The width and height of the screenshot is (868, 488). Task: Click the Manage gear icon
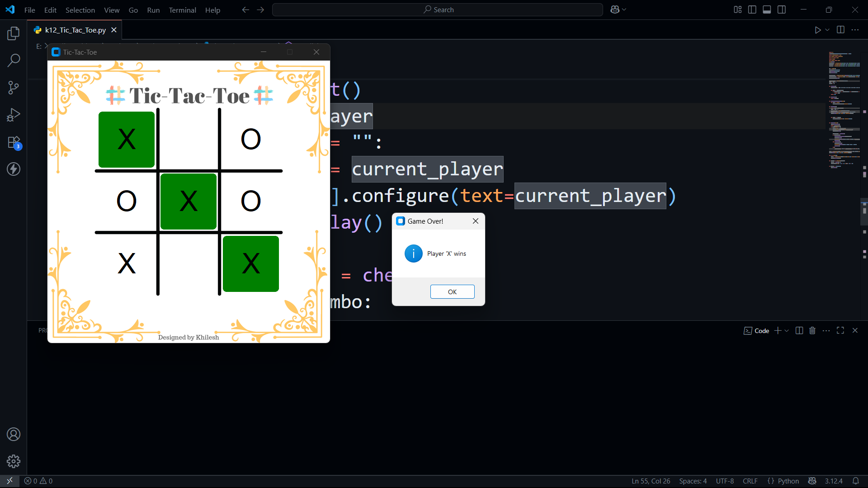point(14,461)
